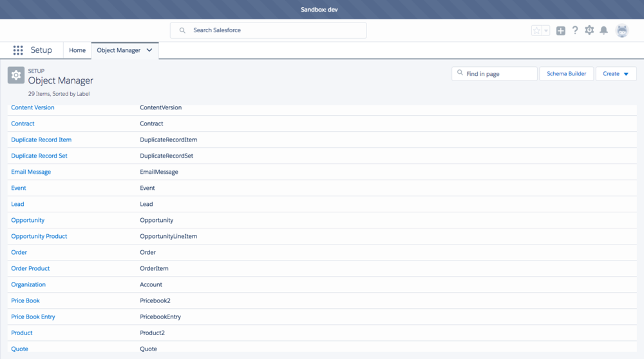Open the Setup gear icon in header
Viewport: 644px width, 359px height.
(x=589, y=30)
